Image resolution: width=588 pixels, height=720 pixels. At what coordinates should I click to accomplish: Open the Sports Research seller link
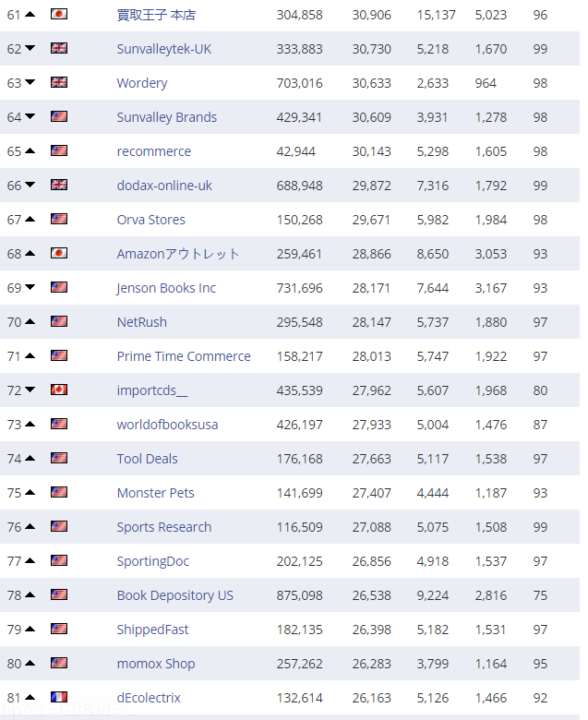click(x=163, y=527)
